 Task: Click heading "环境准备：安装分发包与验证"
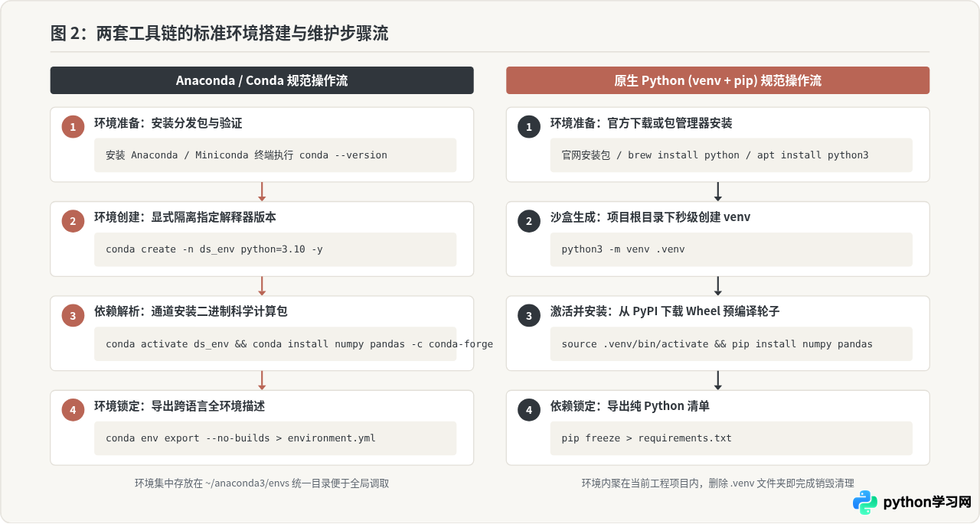tap(168, 123)
